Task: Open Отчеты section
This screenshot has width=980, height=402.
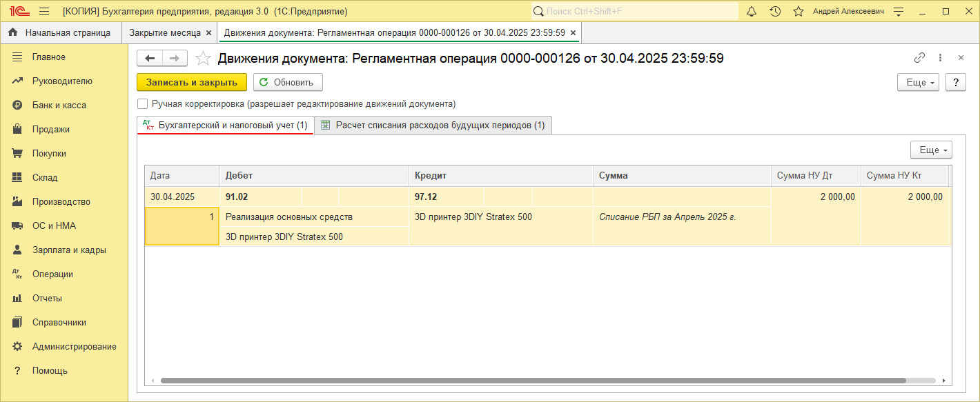Action: coord(63,298)
